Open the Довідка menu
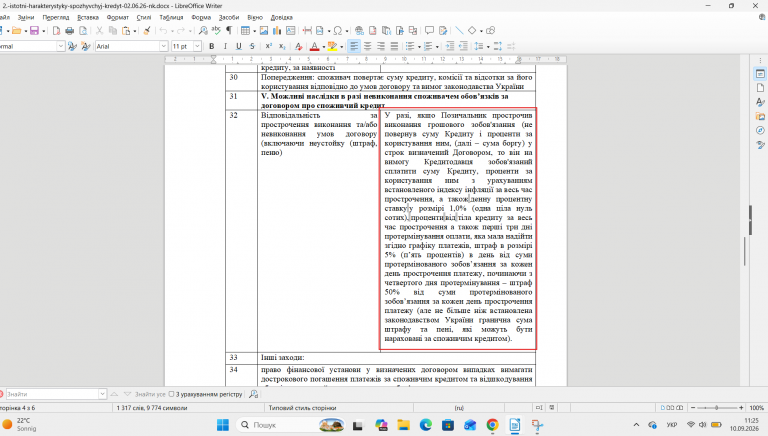 [x=282, y=17]
